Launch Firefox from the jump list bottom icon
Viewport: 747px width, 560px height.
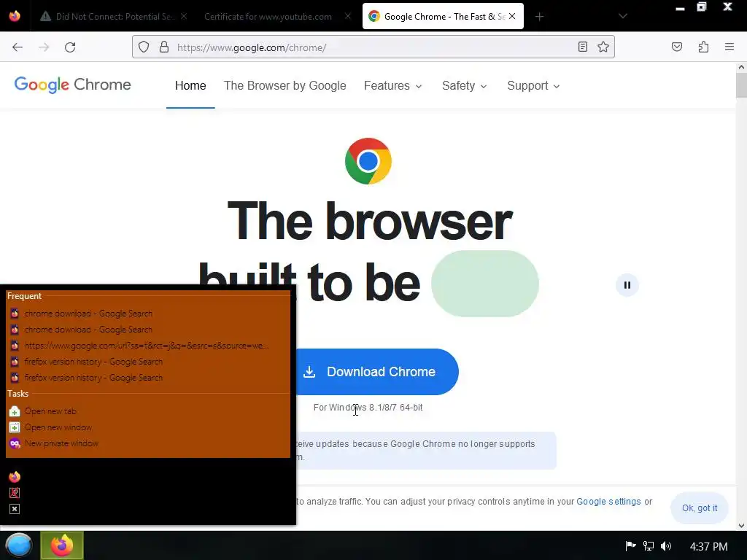[x=15, y=477]
